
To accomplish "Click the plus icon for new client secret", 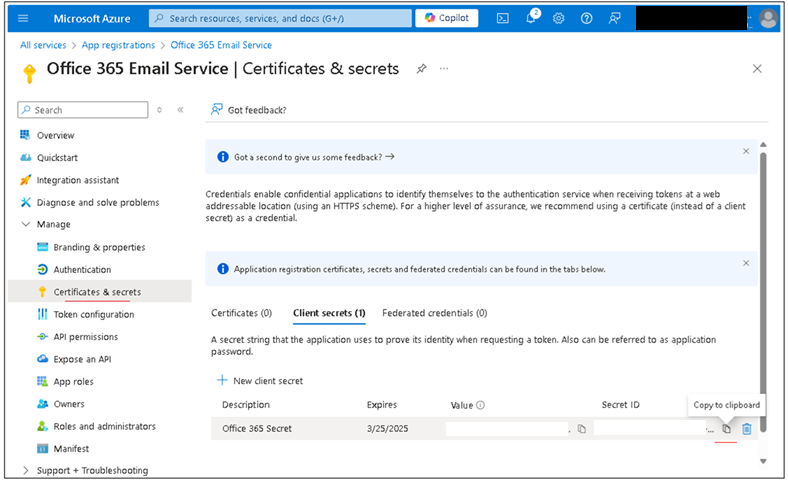I will click(x=222, y=380).
